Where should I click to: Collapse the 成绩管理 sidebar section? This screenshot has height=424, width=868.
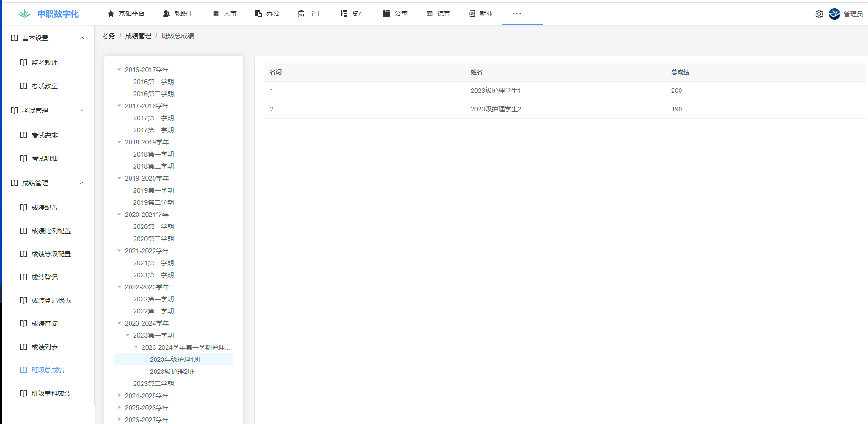click(82, 183)
